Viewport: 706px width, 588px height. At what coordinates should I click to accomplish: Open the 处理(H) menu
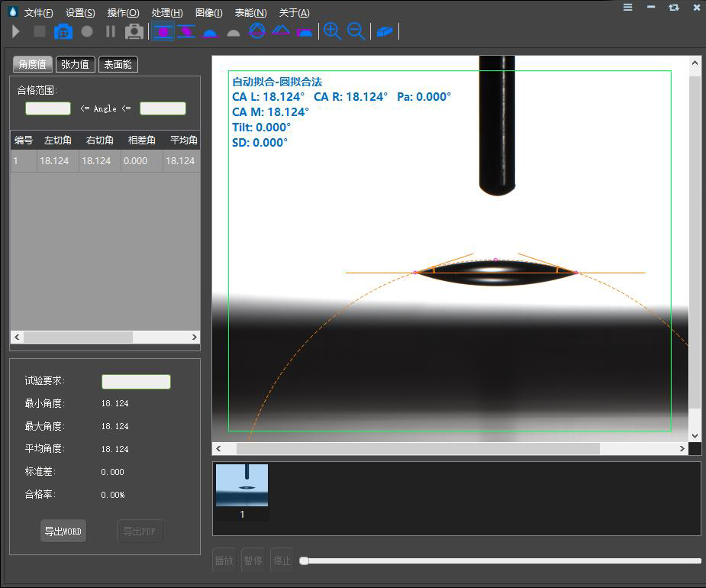click(166, 12)
